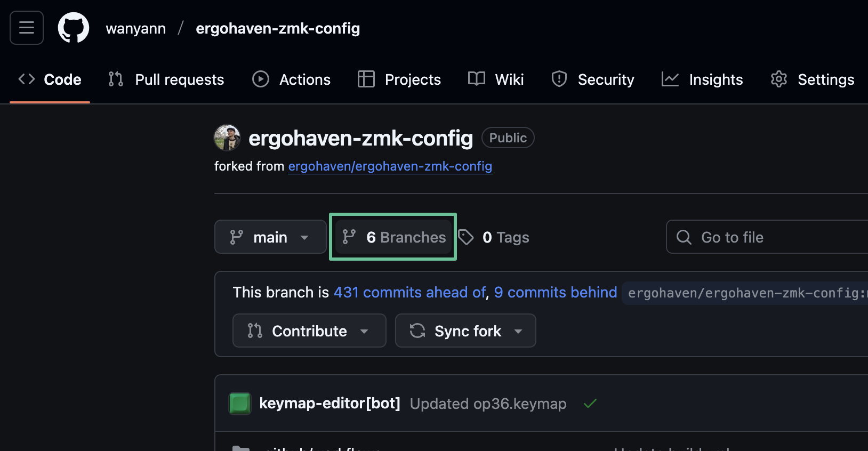Expand the Sync fork dropdown
Viewport: 868px width, 451px height.
[x=465, y=331]
